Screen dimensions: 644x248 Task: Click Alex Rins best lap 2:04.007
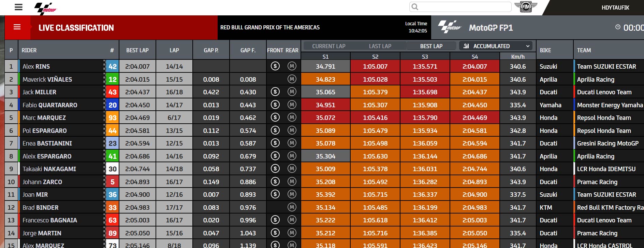137,67
